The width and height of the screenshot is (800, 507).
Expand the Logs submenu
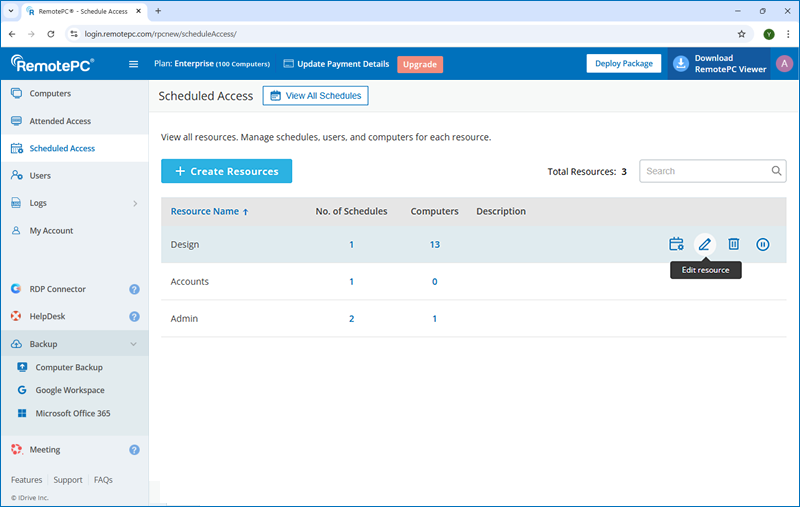tap(134, 203)
